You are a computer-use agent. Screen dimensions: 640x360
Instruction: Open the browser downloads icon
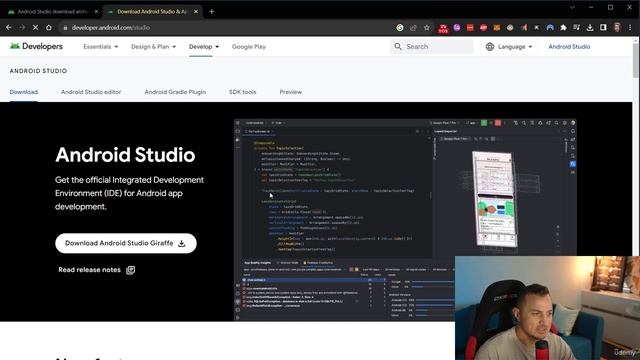pos(590,27)
